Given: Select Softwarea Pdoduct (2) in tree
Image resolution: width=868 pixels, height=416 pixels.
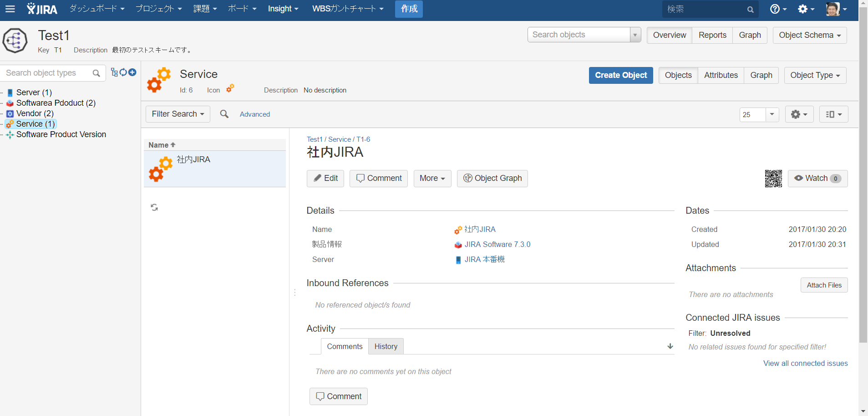Looking at the screenshot, I should pyautogui.click(x=56, y=103).
